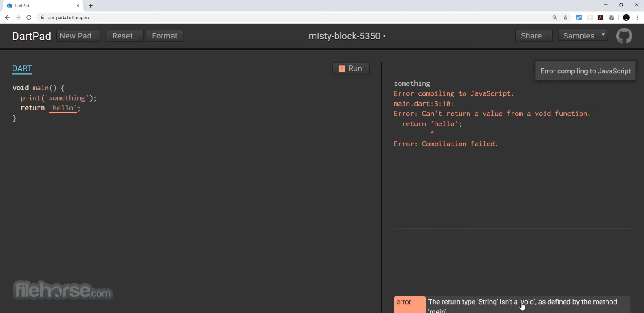The image size is (644, 313).
Task: Click the main.dart:3:10: console line
Action: pyautogui.click(x=424, y=104)
